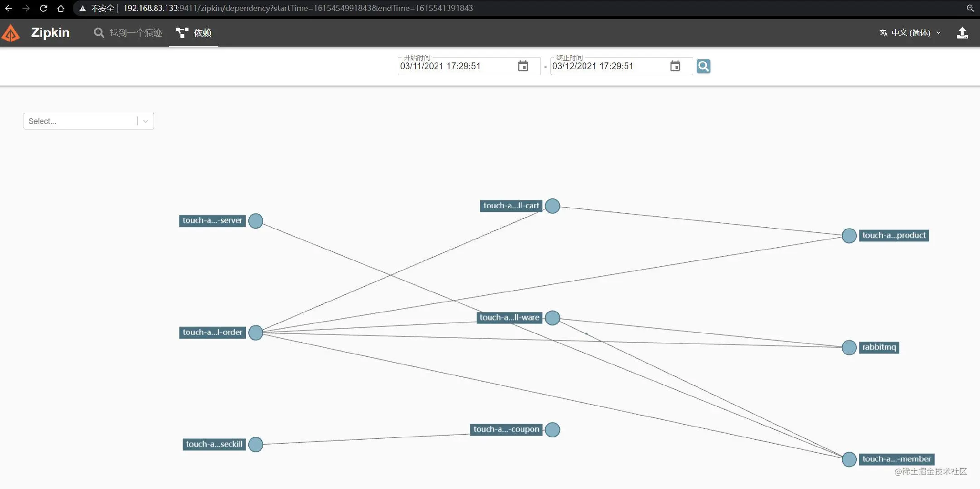Select the touch-a...l-order node label
This screenshot has width=980, height=489.
click(x=212, y=332)
